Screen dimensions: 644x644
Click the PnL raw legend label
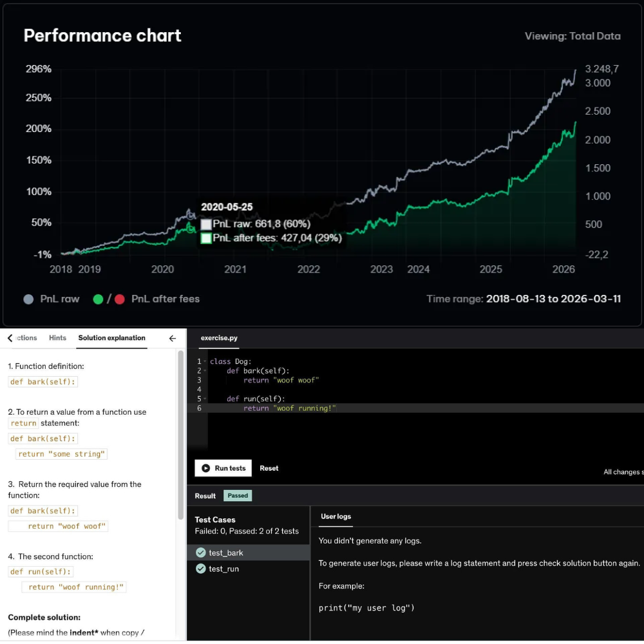click(59, 299)
